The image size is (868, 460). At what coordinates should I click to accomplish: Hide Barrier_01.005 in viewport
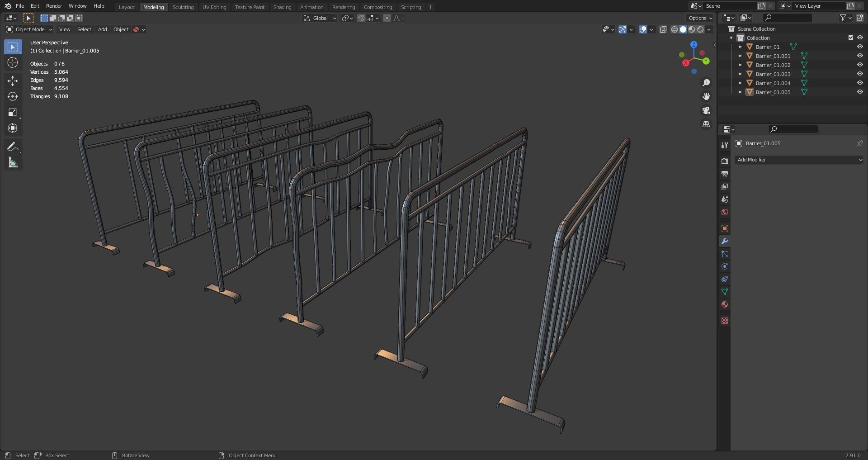pos(860,92)
